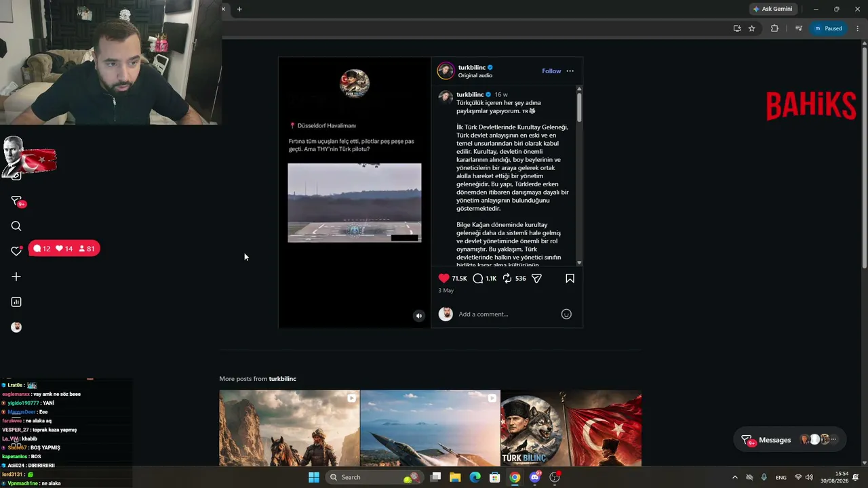Open a new browser tab

239,9
